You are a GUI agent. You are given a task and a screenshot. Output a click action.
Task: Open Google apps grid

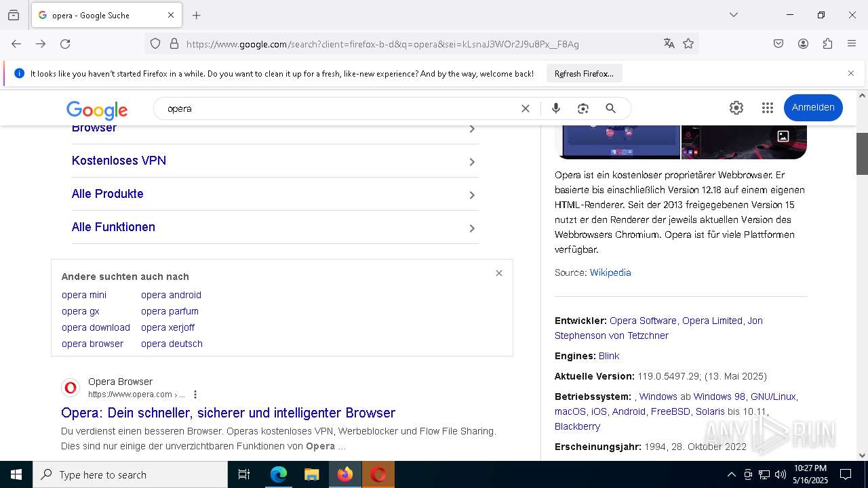(x=768, y=108)
